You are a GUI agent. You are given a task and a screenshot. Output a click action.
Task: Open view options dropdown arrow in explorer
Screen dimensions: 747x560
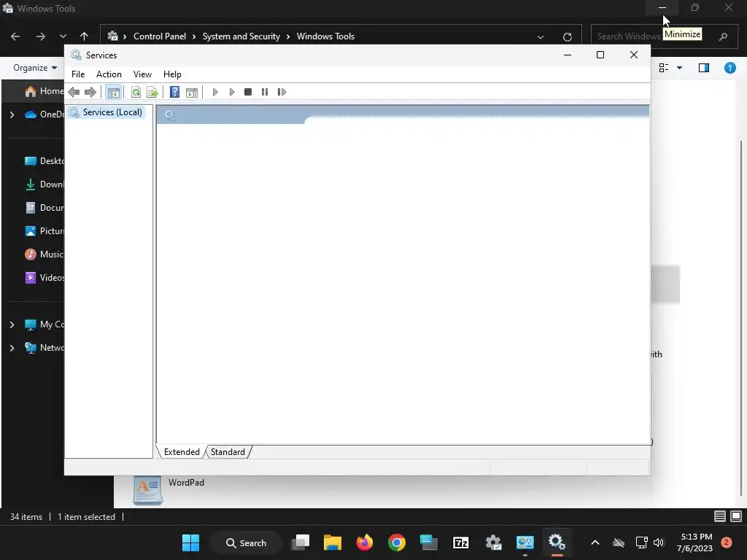(679, 68)
